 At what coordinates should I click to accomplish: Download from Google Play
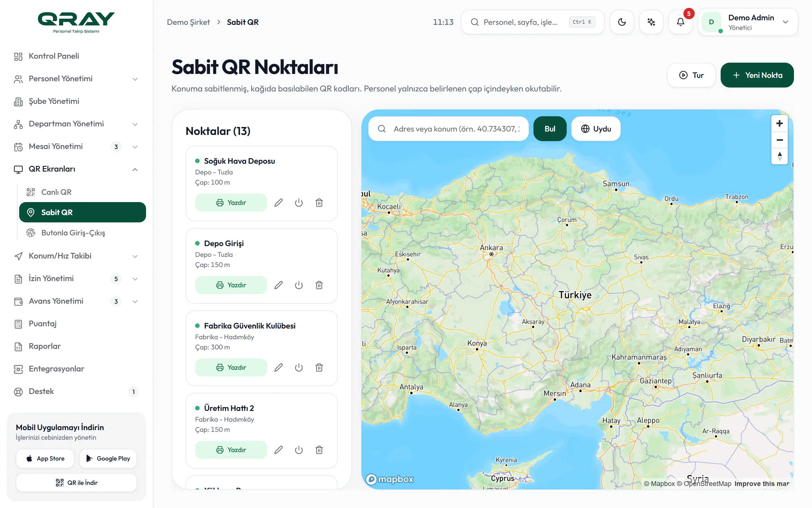[x=108, y=459]
